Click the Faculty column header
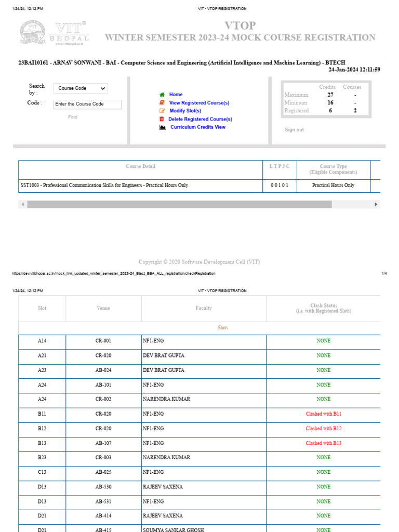Screen dimensions: 399x532 204,309
